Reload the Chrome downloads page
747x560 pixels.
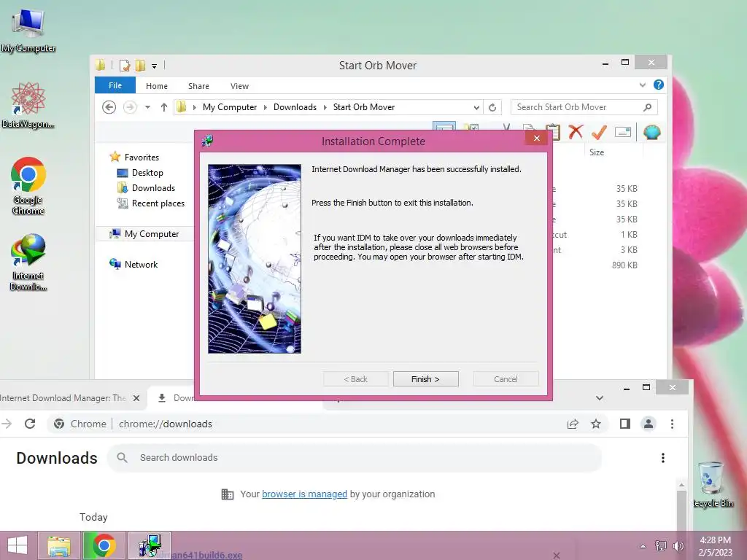coord(30,424)
